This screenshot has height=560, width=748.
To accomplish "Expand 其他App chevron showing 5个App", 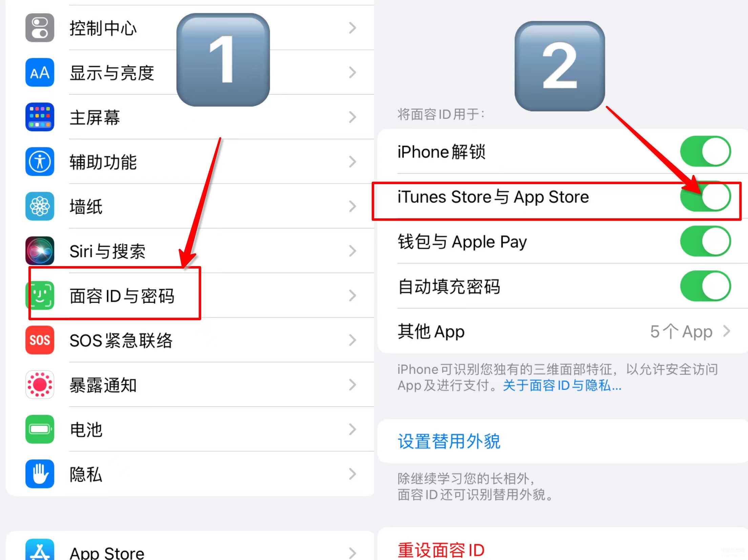I will click(726, 331).
